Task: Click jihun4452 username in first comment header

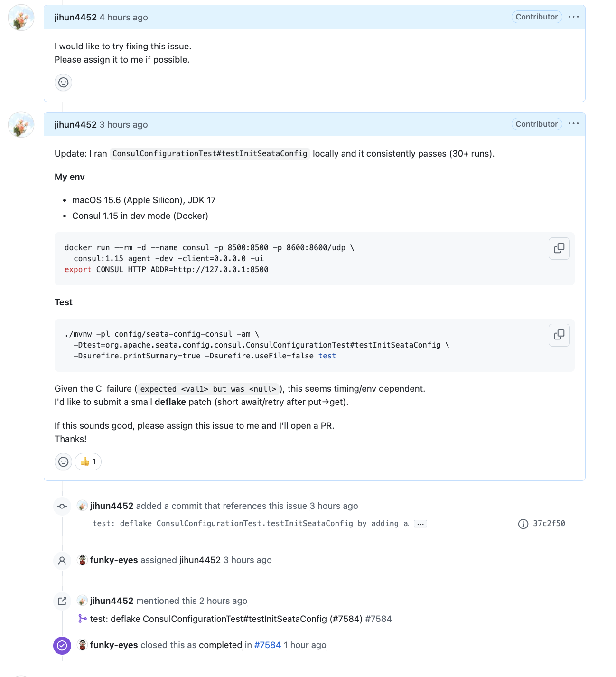Action: (x=75, y=18)
